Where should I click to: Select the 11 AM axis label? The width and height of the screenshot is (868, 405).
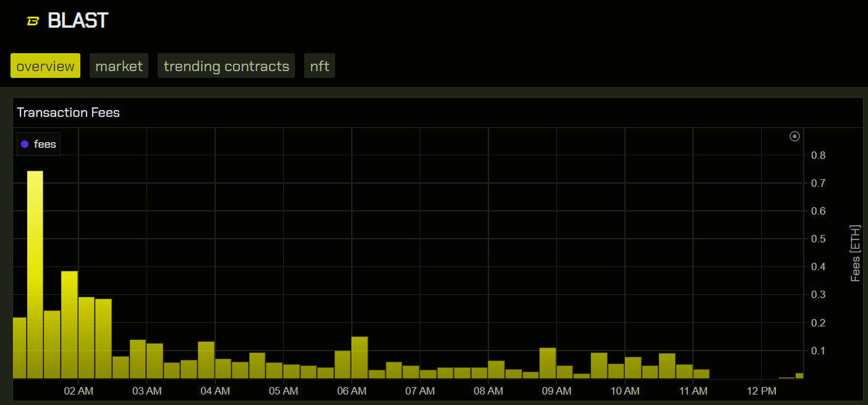click(693, 391)
